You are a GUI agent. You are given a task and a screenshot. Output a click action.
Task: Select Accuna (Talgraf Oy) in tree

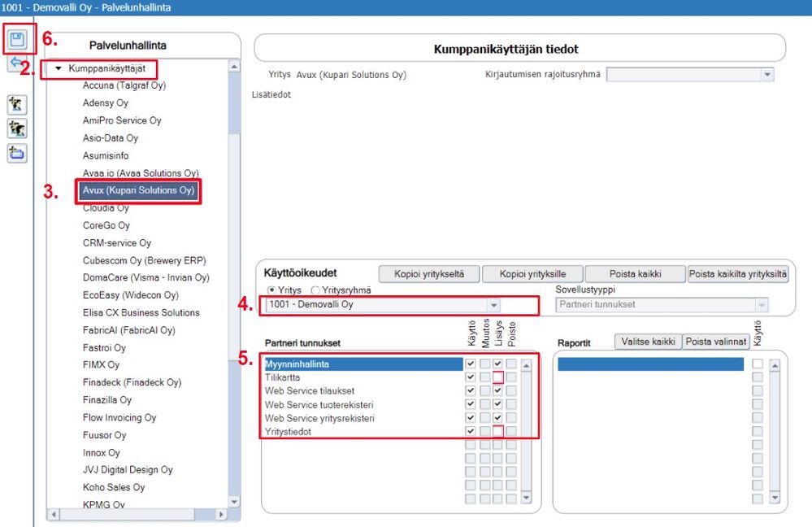124,85
